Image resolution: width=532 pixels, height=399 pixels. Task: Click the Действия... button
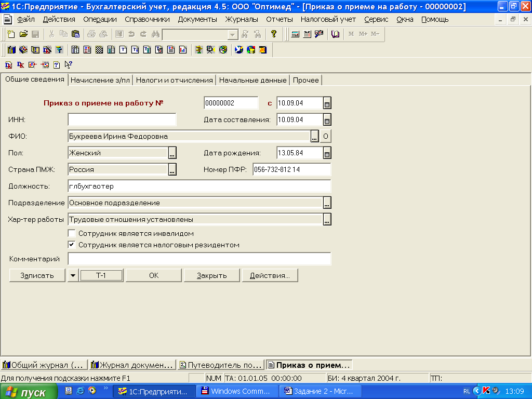pos(270,275)
